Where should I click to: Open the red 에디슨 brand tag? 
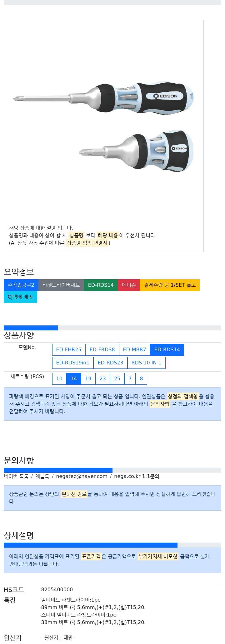129,285
